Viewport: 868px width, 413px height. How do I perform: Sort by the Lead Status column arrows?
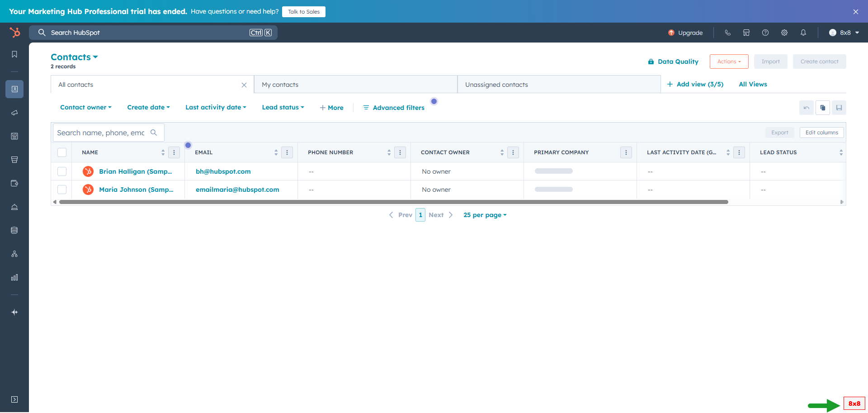pyautogui.click(x=841, y=152)
